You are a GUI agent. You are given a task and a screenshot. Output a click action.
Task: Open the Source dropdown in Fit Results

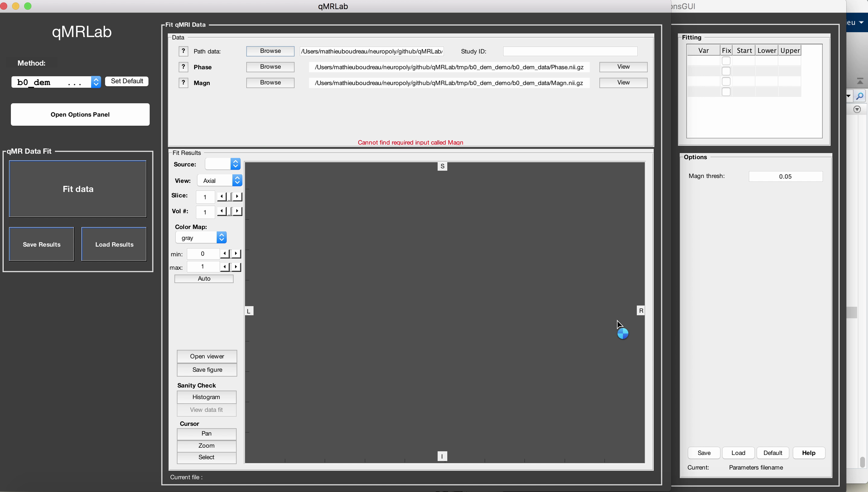(x=222, y=164)
